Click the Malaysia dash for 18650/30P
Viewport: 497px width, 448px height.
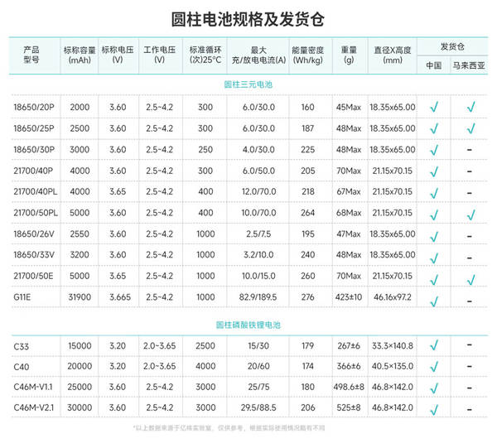(x=470, y=150)
